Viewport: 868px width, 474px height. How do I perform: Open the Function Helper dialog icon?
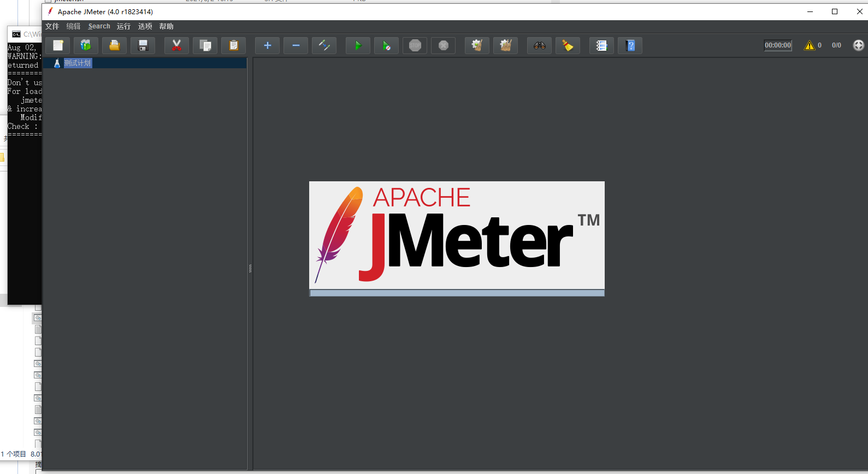601,45
